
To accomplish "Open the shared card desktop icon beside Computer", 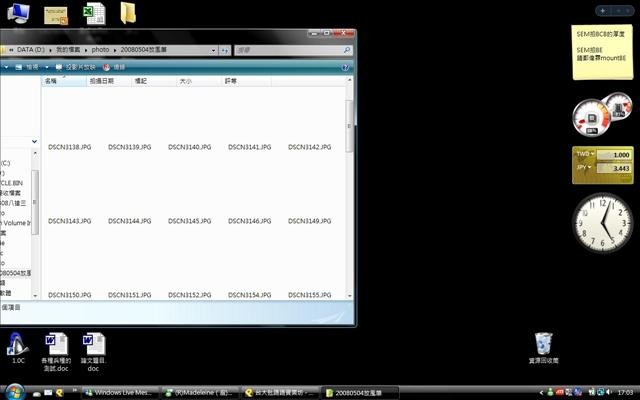I will pos(56,15).
